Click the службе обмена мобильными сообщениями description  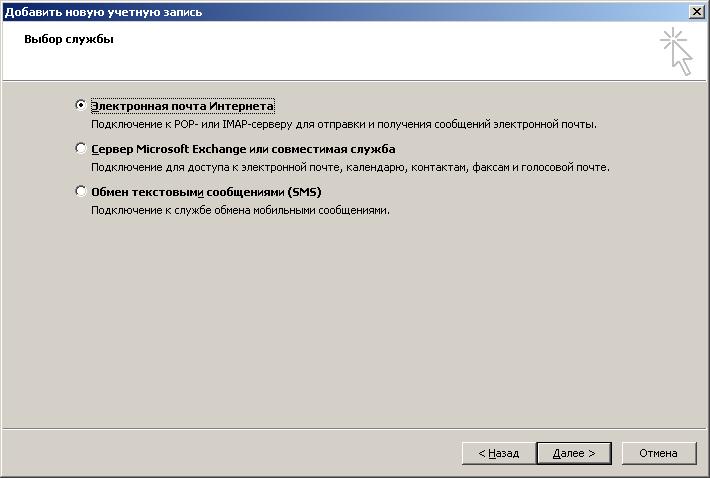coord(240,210)
